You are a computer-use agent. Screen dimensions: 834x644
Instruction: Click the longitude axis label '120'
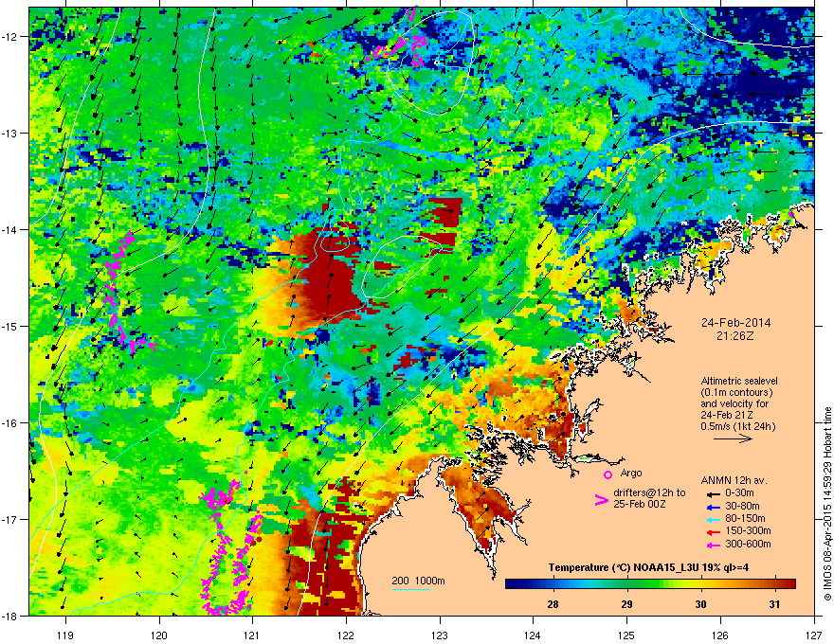pyautogui.click(x=159, y=635)
